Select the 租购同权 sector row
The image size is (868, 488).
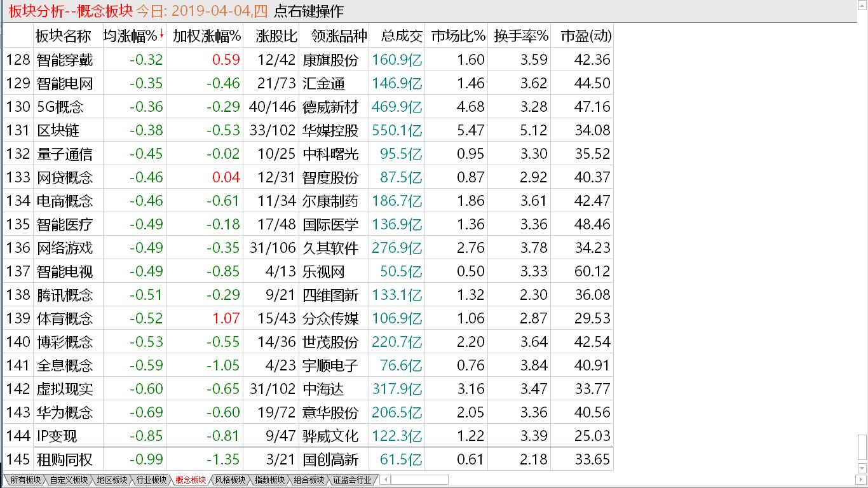pos(308,459)
